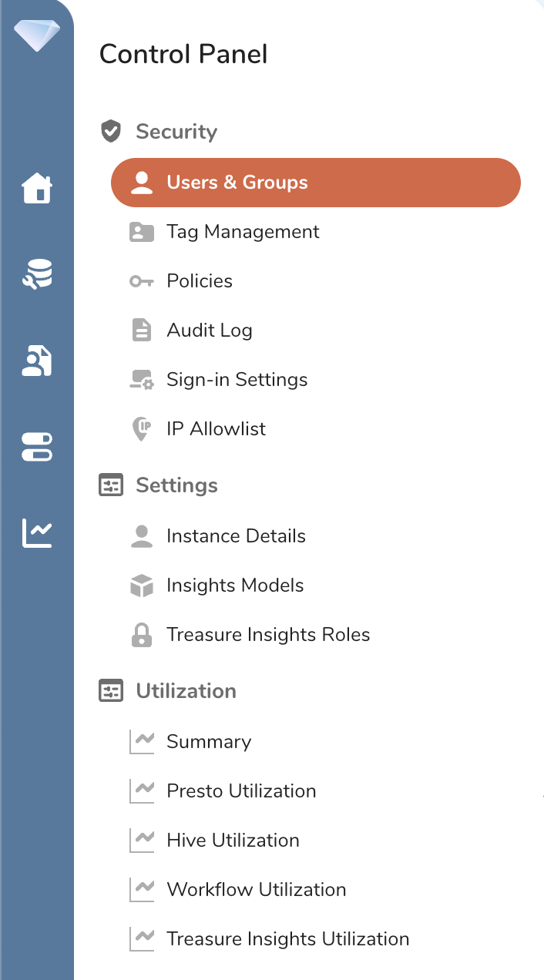Viewport: 544px width, 980px height.
Task: View Instance Details page
Action: coord(236,536)
